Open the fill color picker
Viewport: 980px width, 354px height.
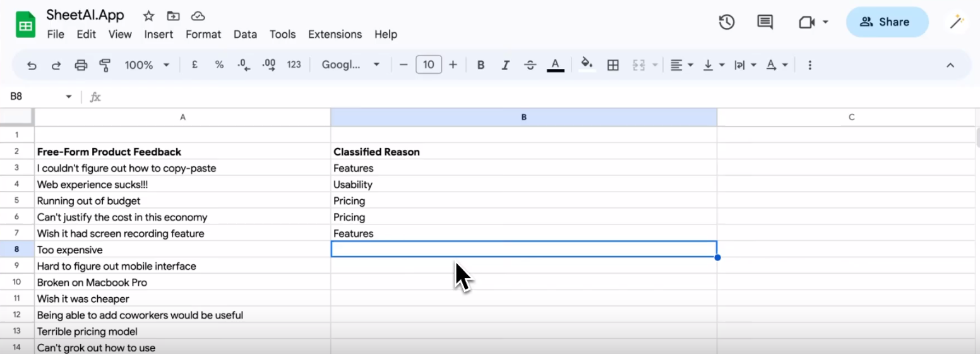[x=587, y=64]
